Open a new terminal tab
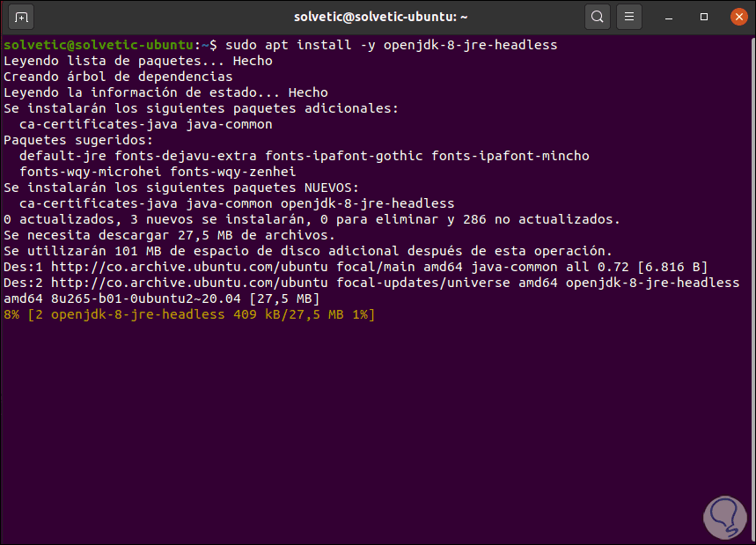756x545 pixels. click(22, 17)
